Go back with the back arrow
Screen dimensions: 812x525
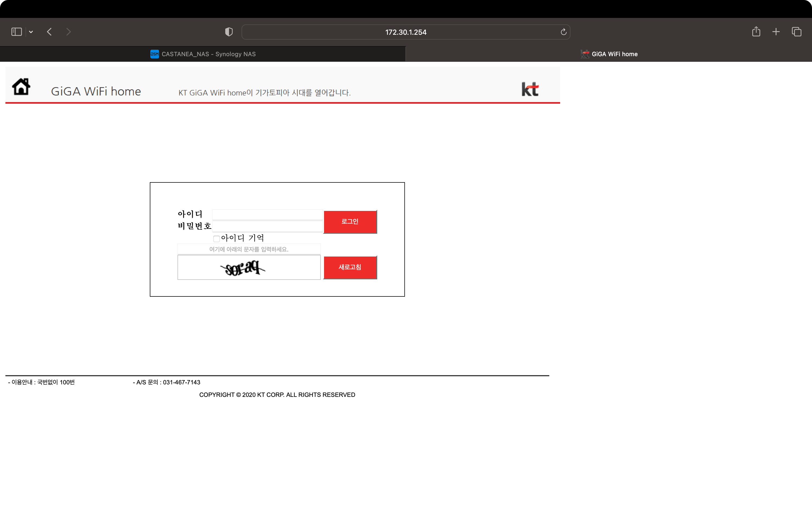click(49, 32)
